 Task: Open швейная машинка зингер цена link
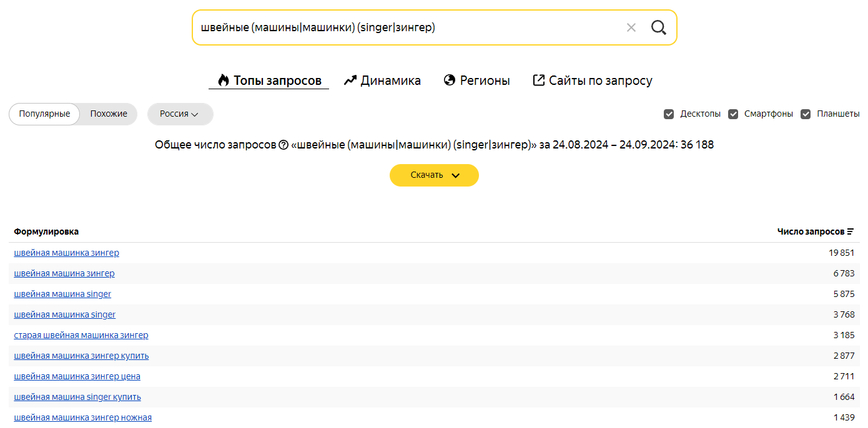click(x=77, y=376)
